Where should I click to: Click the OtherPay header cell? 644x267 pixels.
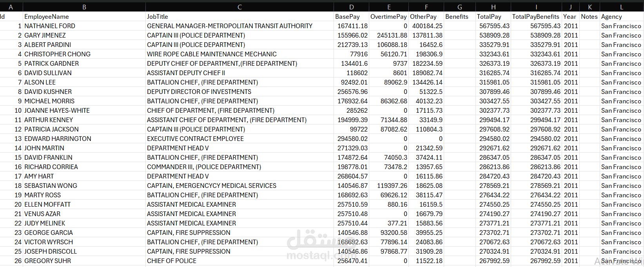click(426, 16)
